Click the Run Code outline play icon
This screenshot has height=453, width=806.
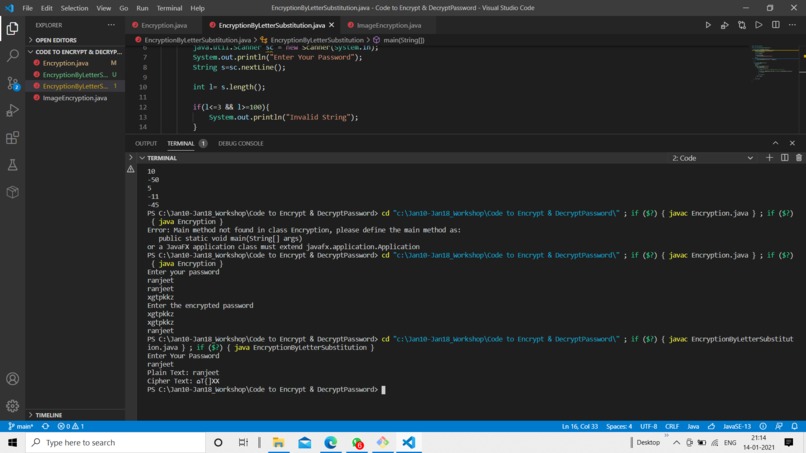[x=759, y=25]
